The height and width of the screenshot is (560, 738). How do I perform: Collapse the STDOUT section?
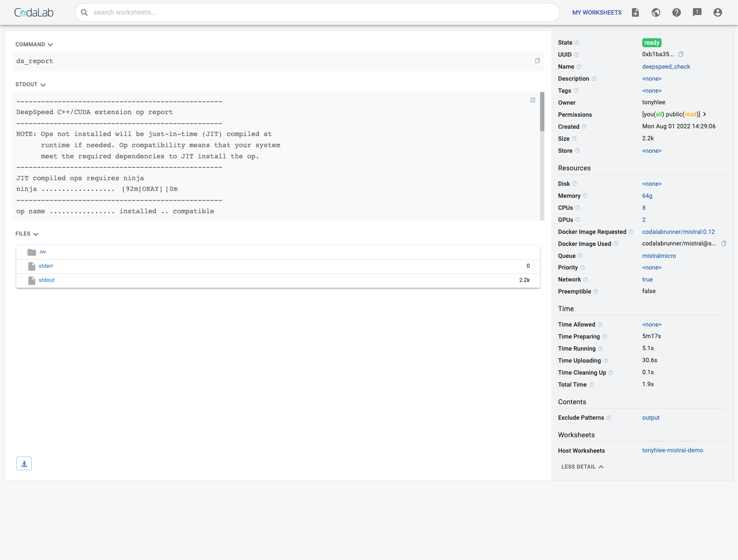tap(30, 85)
